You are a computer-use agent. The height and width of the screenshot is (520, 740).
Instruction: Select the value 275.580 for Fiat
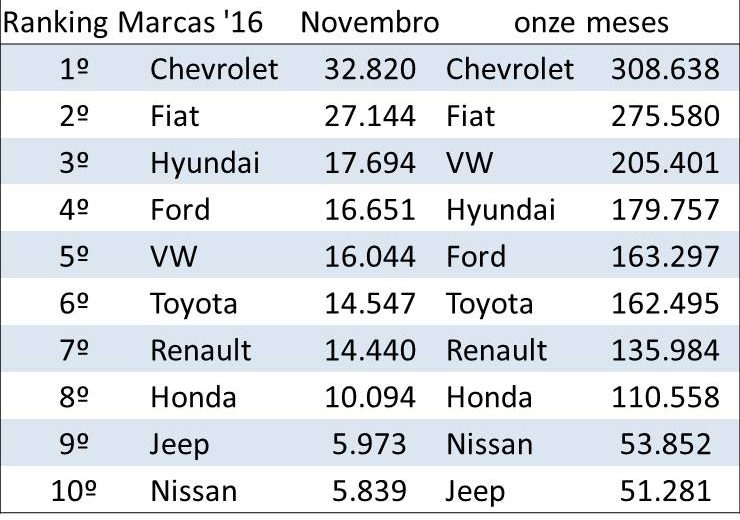[x=665, y=116]
